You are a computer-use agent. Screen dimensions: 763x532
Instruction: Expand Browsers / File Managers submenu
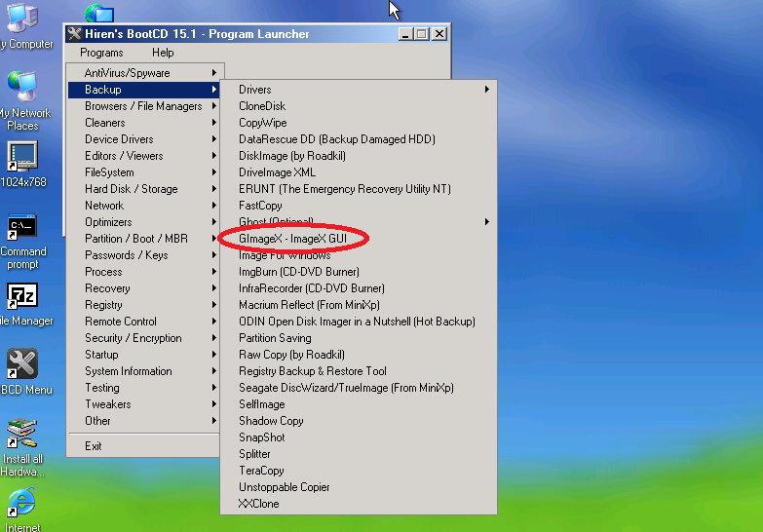[144, 106]
